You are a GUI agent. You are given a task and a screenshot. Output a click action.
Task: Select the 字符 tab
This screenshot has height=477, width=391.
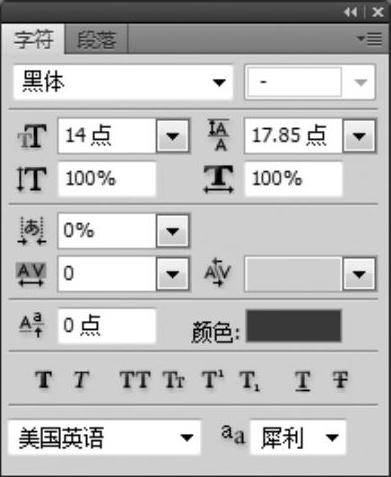pos(33,39)
